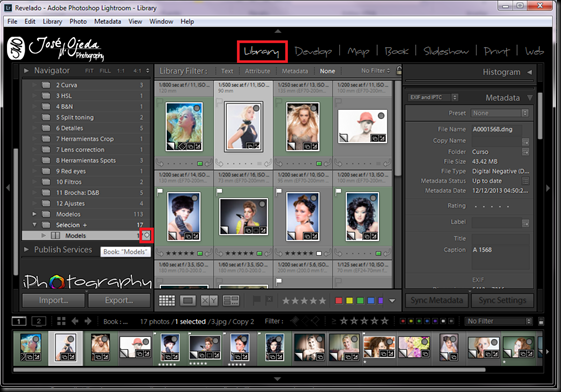Toggle filter switch at filmstrip end
561x392 pixels.
pos(541,321)
